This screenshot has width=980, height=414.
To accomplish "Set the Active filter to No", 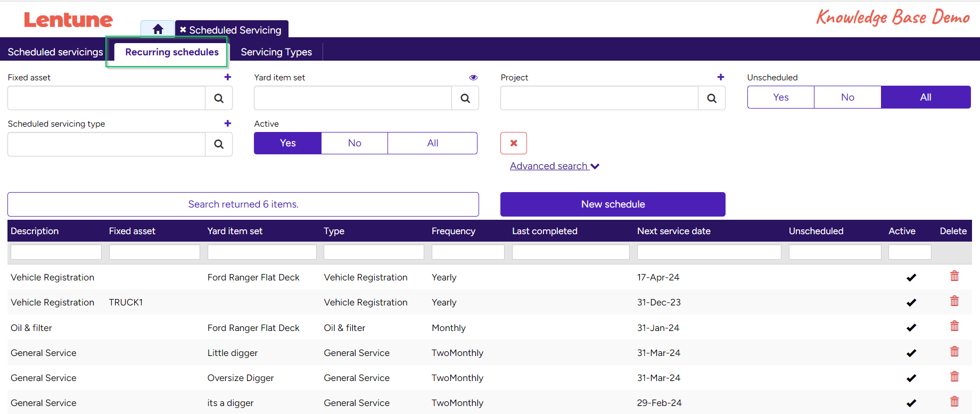I will click(355, 143).
